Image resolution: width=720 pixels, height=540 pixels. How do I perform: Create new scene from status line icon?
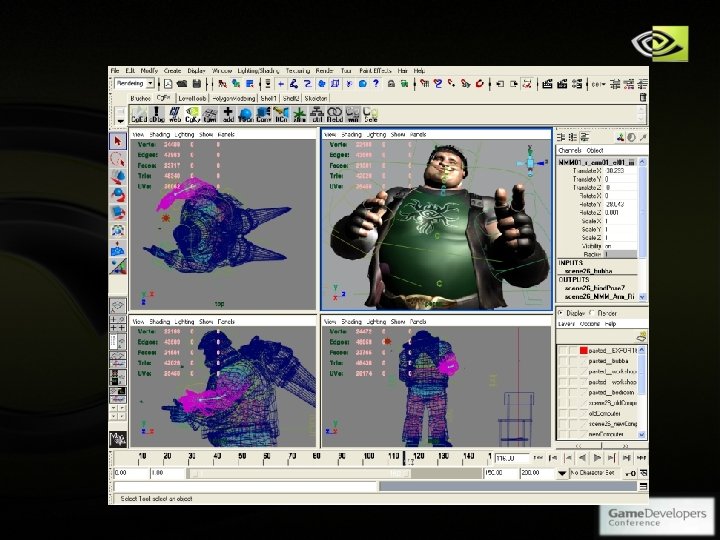click(168, 84)
